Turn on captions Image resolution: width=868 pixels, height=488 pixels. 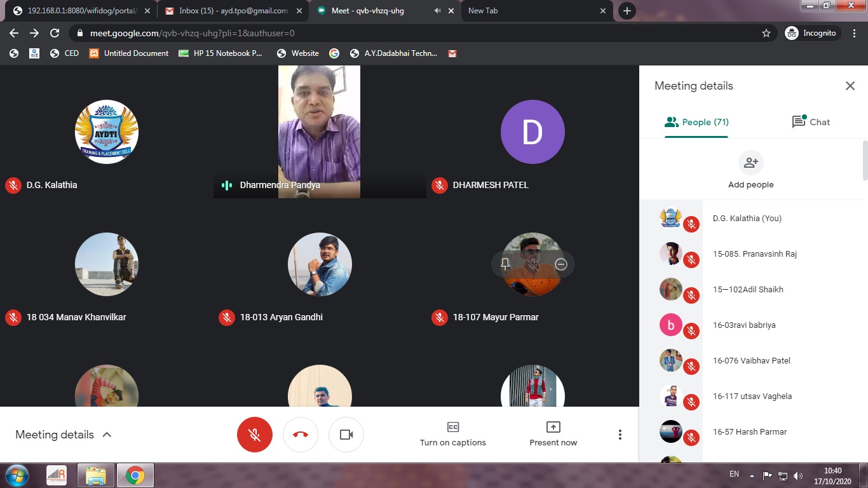[x=453, y=435]
